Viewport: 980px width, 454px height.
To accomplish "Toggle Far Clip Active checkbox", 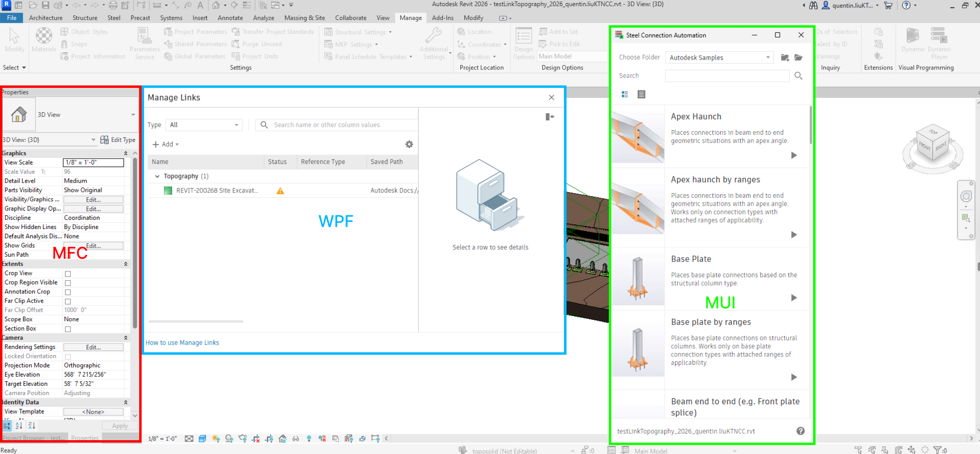I will tap(68, 301).
